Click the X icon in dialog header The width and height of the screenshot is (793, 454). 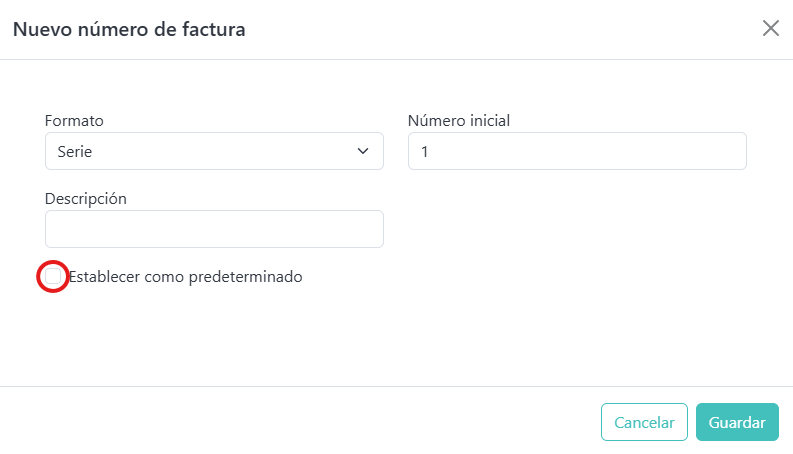pos(770,28)
